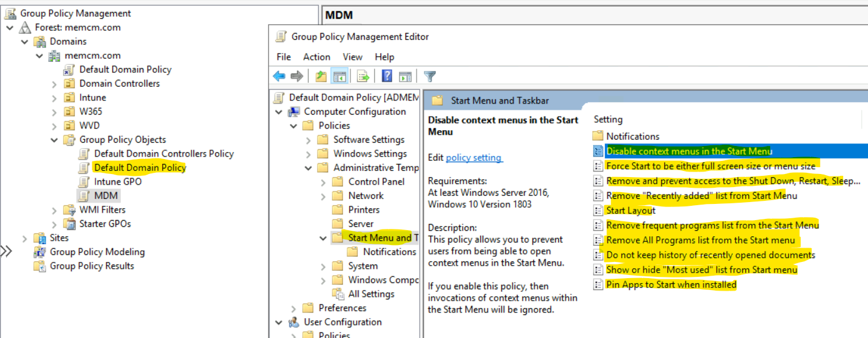
Task: Collapse the Start Menu and Taskbar folder
Action: tap(323, 238)
